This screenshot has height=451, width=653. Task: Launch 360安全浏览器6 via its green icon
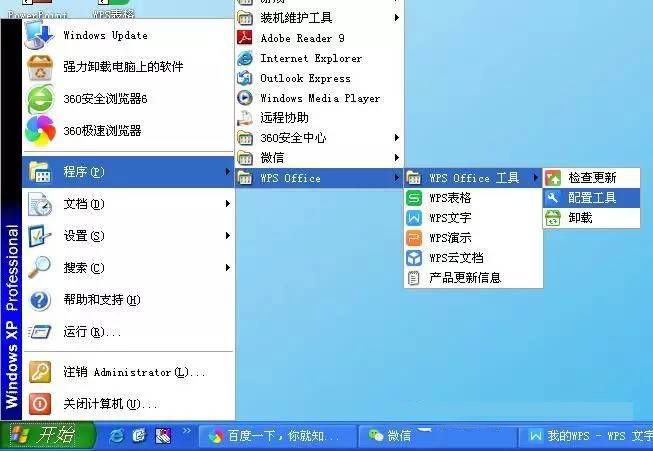point(40,99)
